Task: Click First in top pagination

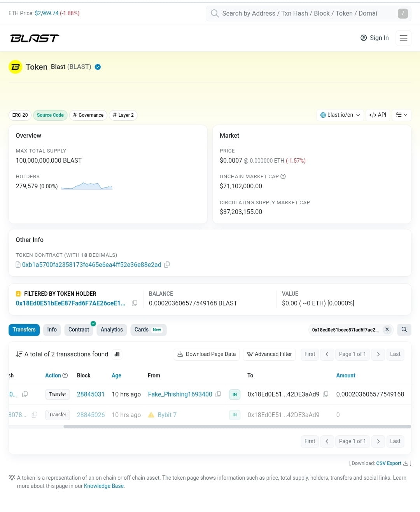Action: click(310, 354)
